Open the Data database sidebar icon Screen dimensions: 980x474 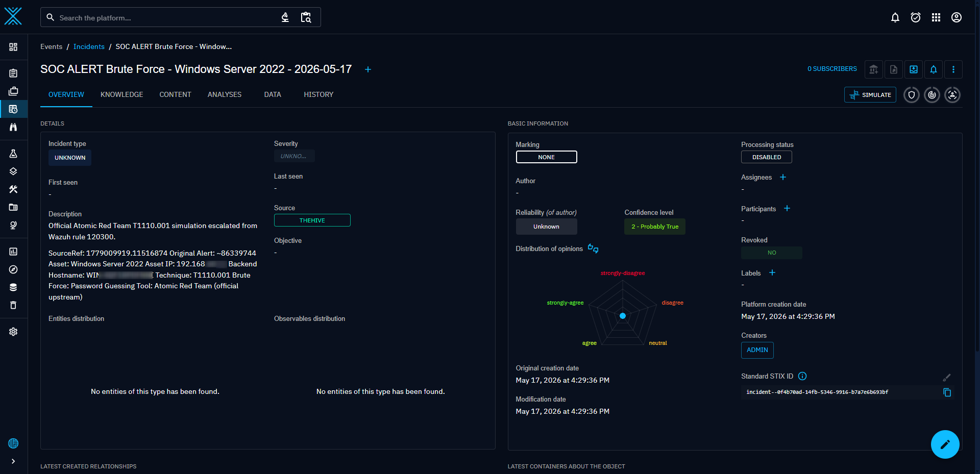[x=13, y=287]
